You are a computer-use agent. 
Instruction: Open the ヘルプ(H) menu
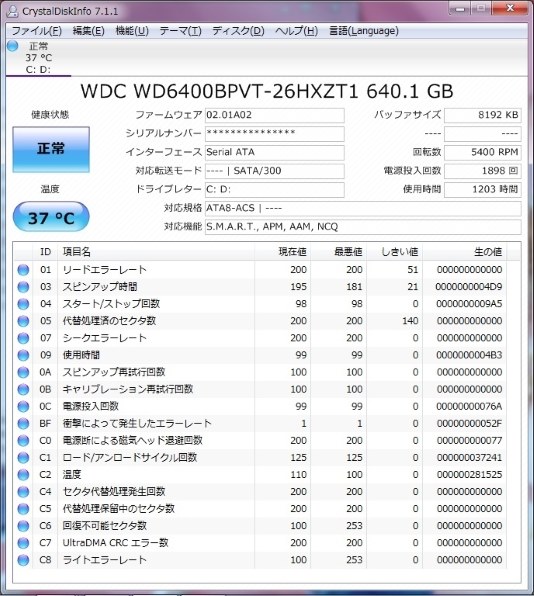coord(296,31)
